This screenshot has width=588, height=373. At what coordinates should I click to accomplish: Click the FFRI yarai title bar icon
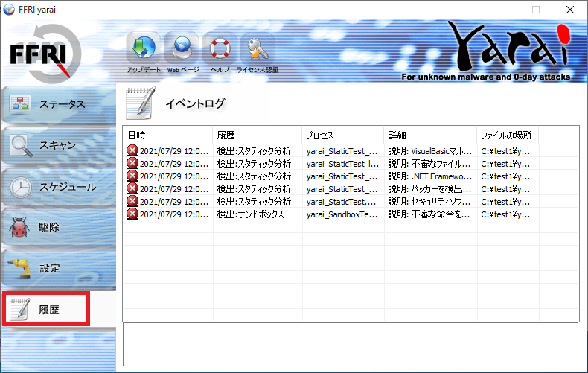point(9,10)
